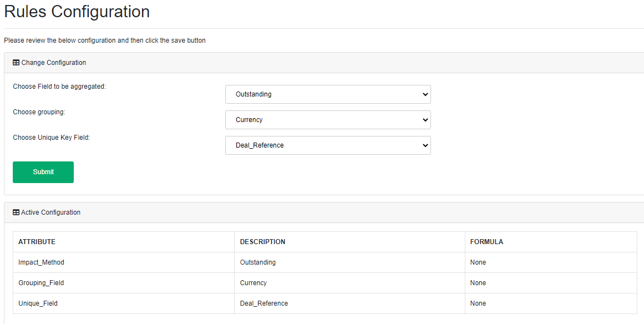The width and height of the screenshot is (644, 324).
Task: Click the table icon beside Active Configuration
Action: (x=16, y=212)
